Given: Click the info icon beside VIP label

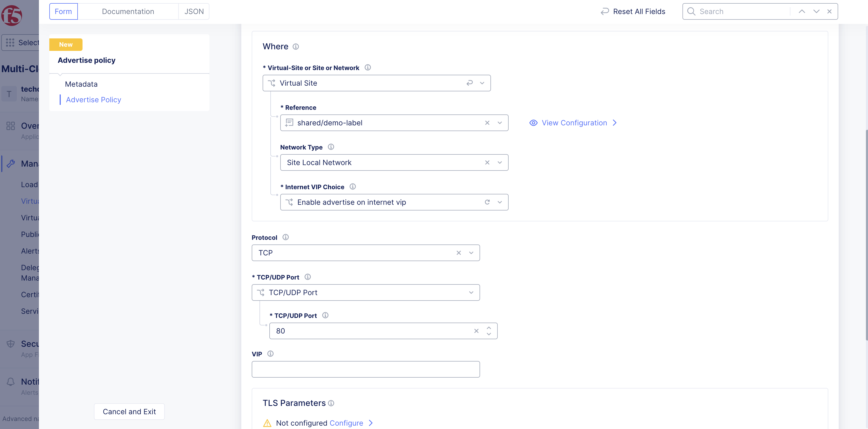Looking at the screenshot, I should point(270,354).
